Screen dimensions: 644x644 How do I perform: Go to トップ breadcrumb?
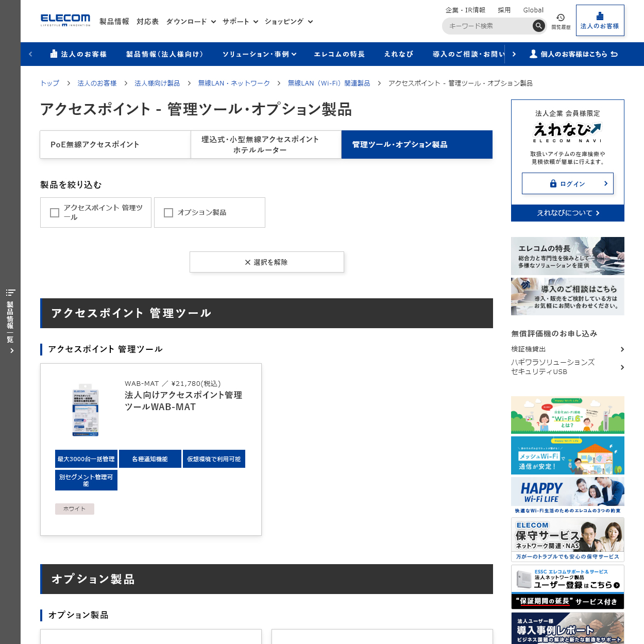pos(50,83)
